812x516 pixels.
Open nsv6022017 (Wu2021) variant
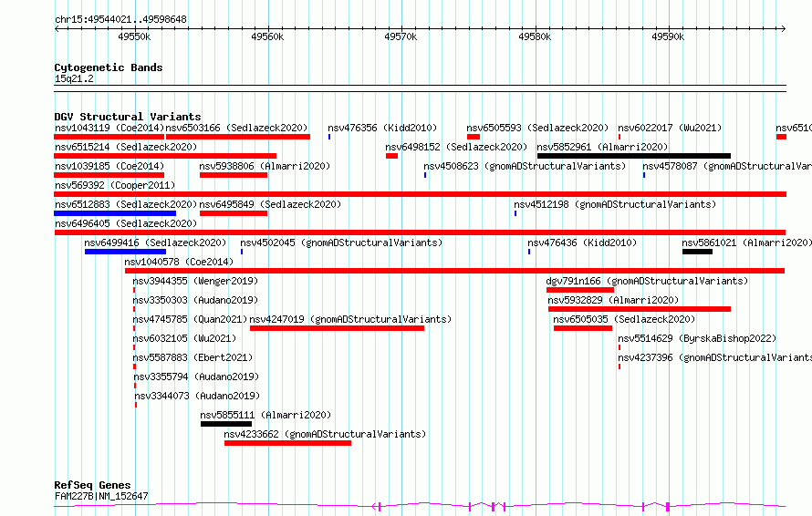point(670,128)
